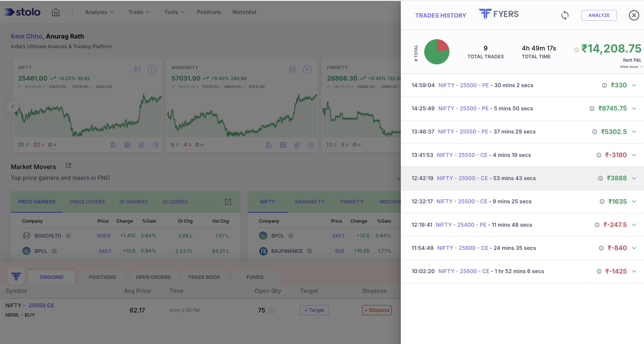Open the Tools dropdown menu

point(174,12)
